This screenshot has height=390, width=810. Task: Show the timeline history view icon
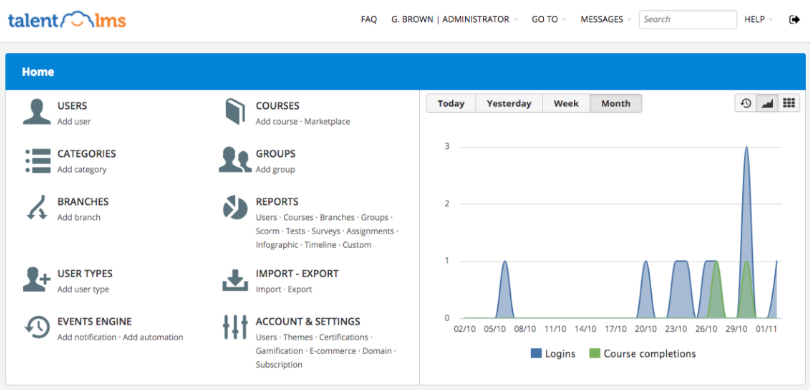746,103
